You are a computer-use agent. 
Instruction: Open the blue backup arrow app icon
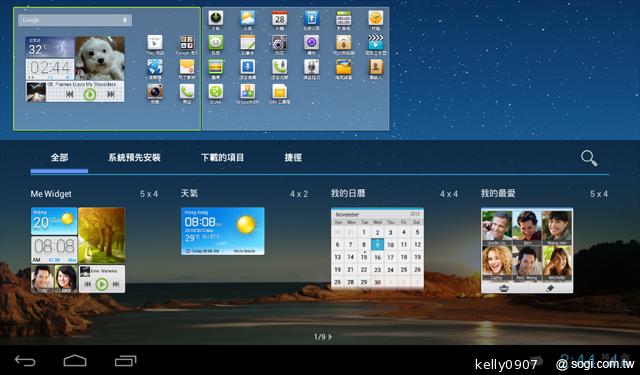[x=312, y=18]
